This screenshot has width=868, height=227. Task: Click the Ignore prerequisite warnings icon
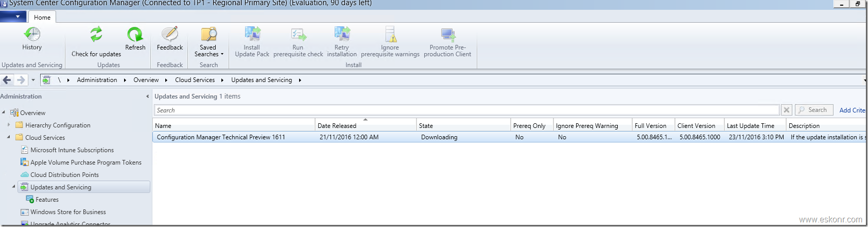click(x=390, y=34)
